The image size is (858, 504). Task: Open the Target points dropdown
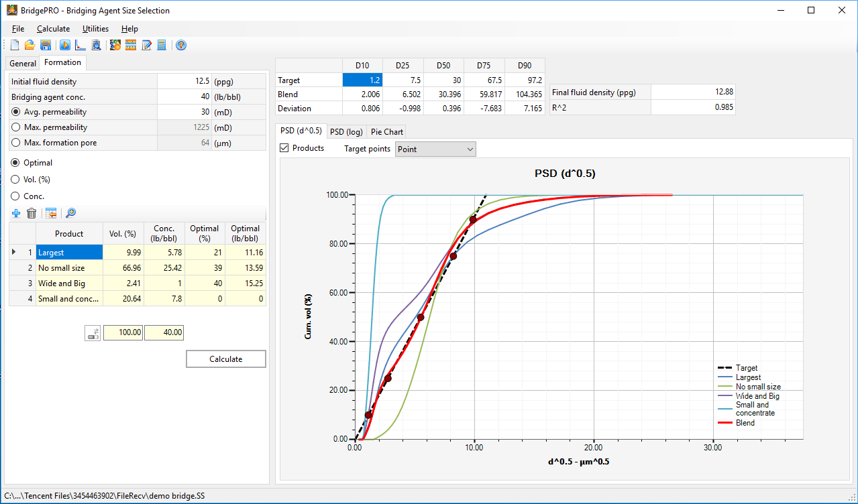click(x=435, y=149)
